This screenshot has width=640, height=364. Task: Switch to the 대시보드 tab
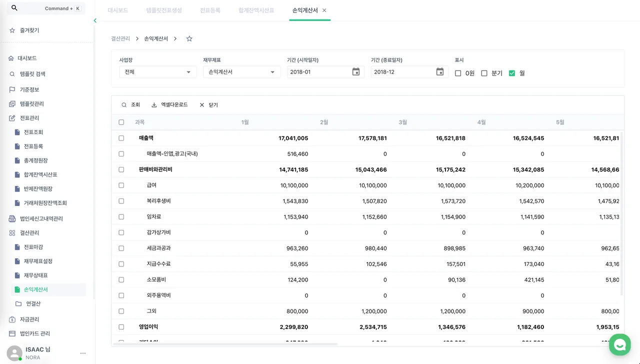(118, 10)
